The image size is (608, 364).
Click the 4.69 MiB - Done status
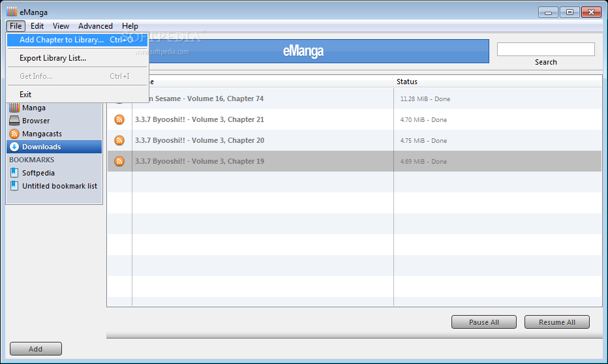click(x=423, y=162)
